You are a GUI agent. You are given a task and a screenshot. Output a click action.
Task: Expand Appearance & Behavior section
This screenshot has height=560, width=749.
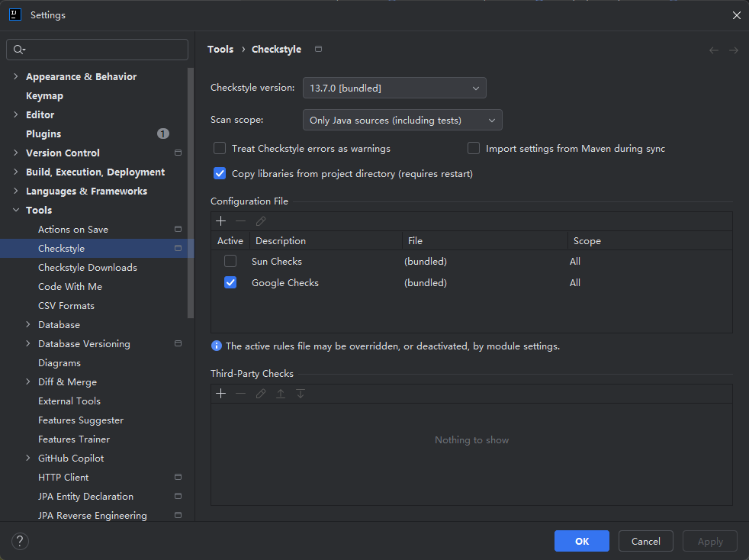point(16,76)
